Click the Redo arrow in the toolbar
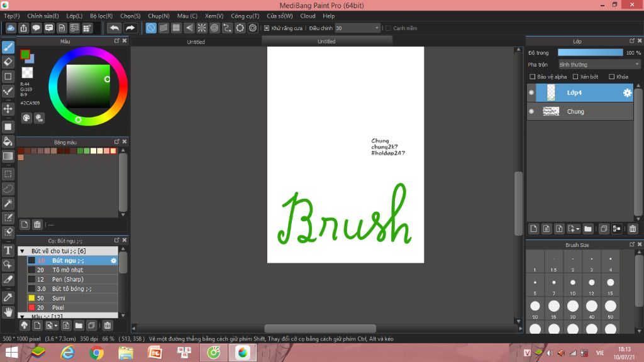The width and height of the screenshot is (644, 362). click(x=130, y=28)
